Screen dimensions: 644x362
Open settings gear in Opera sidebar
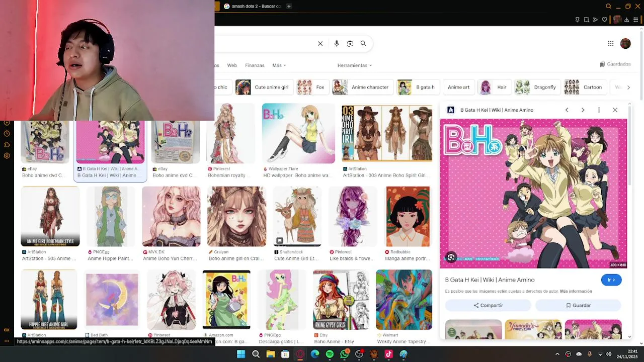[x=7, y=156]
